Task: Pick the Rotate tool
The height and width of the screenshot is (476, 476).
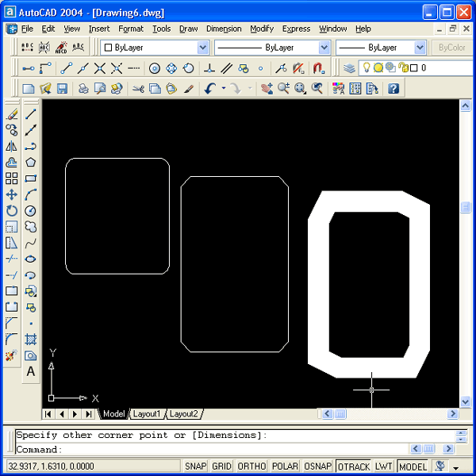Action: coord(12,211)
